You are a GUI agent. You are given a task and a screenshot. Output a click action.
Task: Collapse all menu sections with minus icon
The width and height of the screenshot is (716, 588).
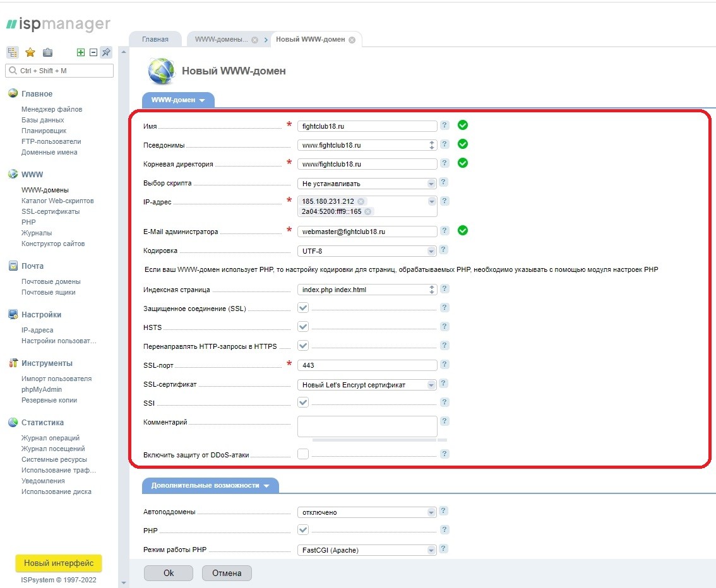click(93, 52)
